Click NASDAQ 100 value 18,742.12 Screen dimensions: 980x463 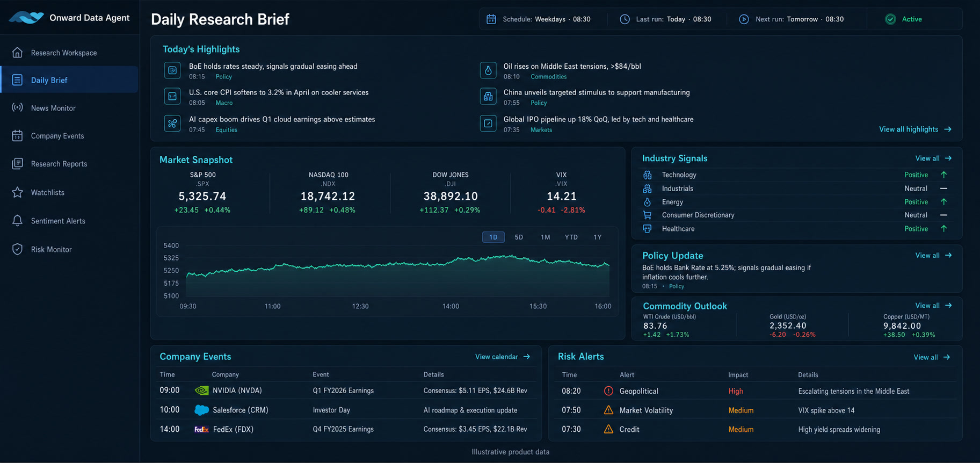point(328,196)
